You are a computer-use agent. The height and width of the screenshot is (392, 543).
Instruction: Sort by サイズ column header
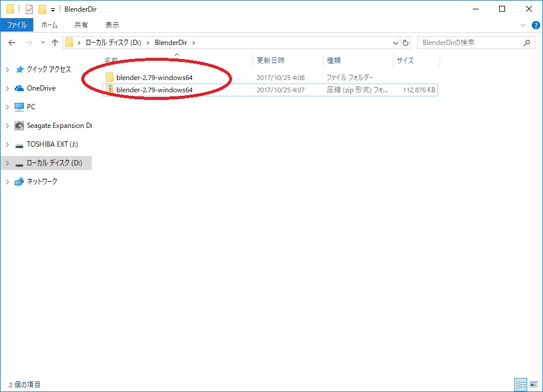click(405, 61)
